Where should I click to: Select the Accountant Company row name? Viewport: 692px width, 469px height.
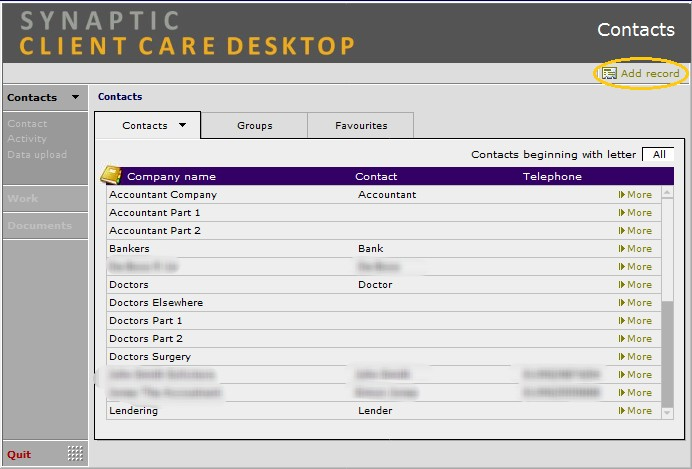click(163, 195)
